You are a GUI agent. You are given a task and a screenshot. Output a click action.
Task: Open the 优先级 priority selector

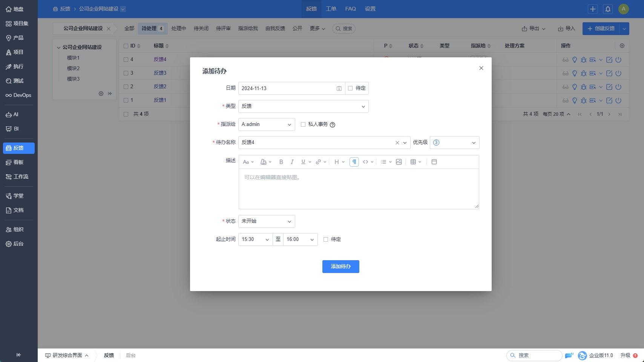[x=454, y=143]
